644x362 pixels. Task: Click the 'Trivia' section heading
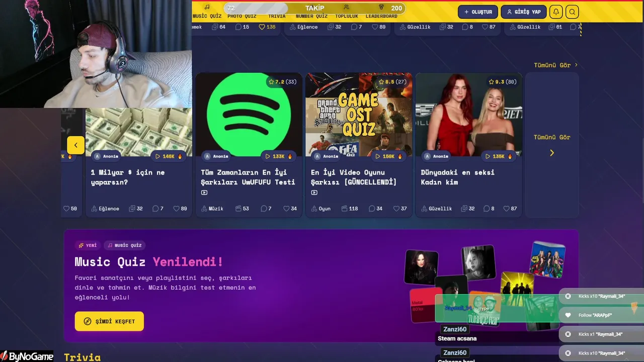82,357
